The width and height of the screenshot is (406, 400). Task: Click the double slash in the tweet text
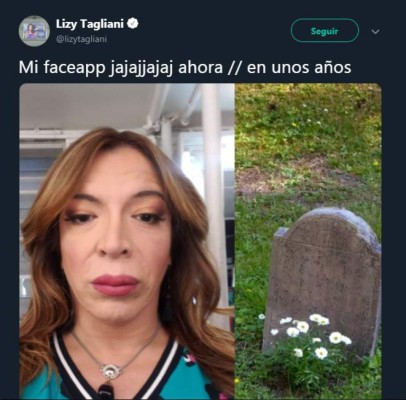pos(235,67)
